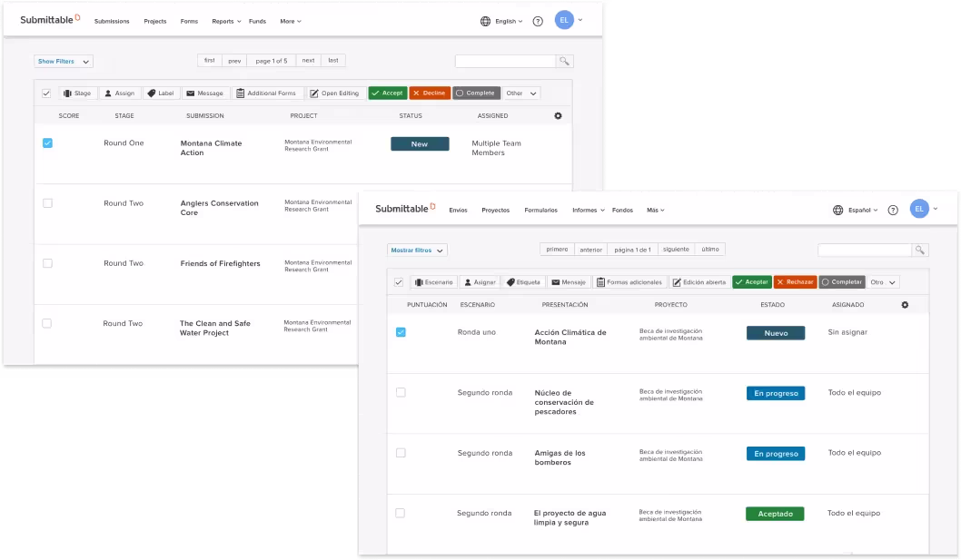
Task: Click the green Aceptar button
Action: click(x=752, y=282)
